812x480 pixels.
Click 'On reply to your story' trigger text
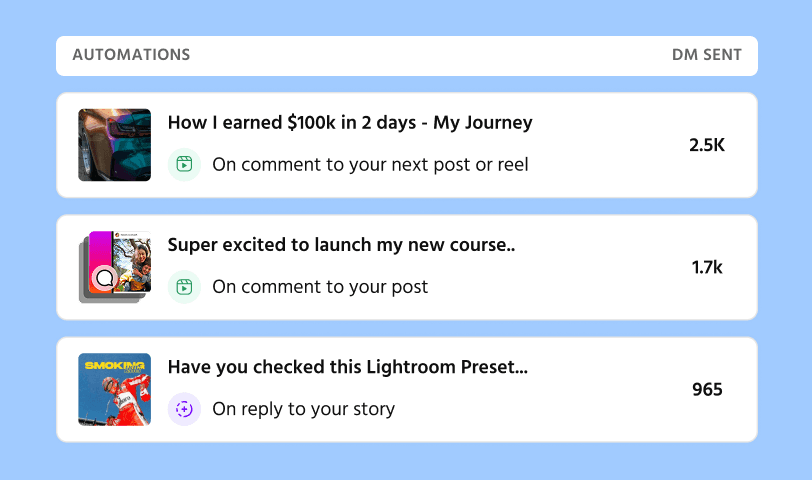pyautogui.click(x=303, y=409)
